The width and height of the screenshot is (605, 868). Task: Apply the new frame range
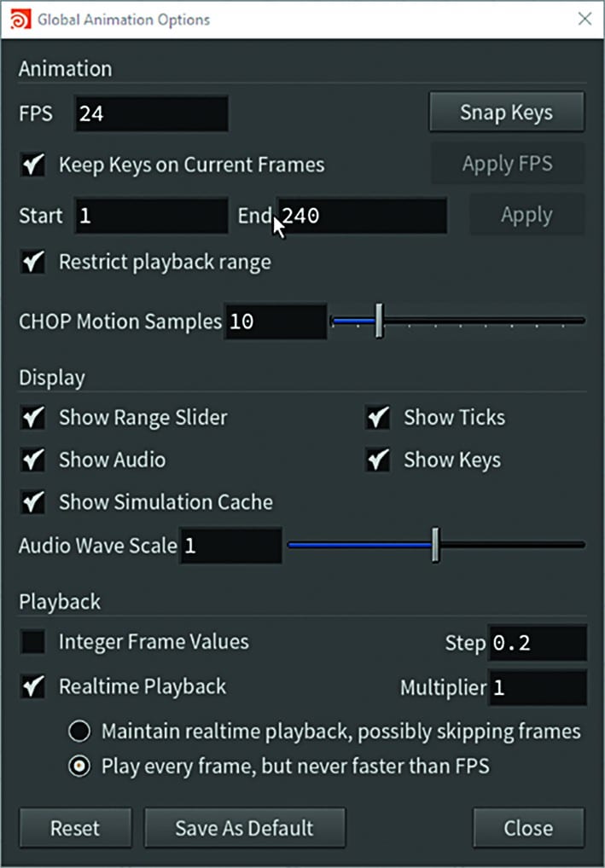coord(526,215)
